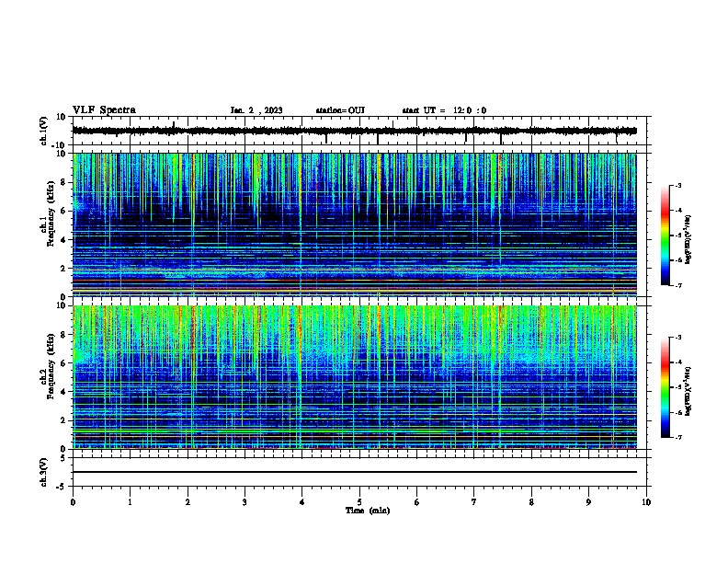Screen dimensions: 728x563
Task: Click the "-7" label on ch.1 colorbar
Action: [x=678, y=286]
